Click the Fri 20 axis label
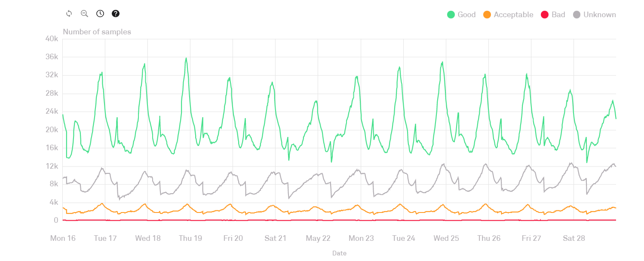This screenshot has width=644, height=261. point(233,238)
